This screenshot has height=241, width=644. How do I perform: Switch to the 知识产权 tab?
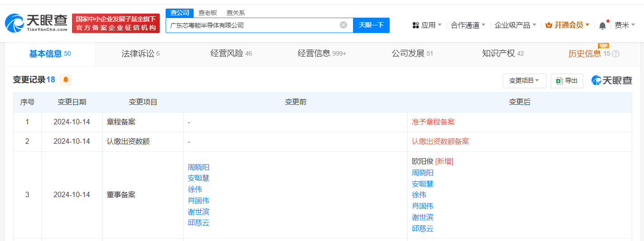point(502,54)
